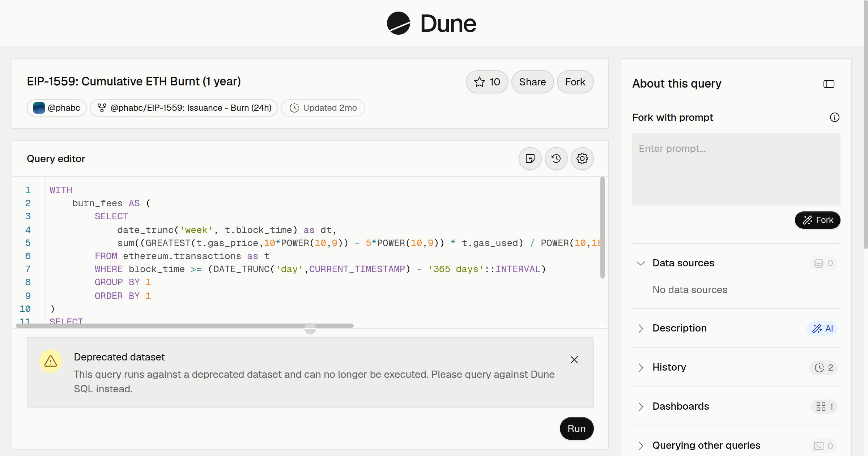Viewport: 868px width, 456px height.
Task: Click the yellow warning triangle icon
Action: 51,361
